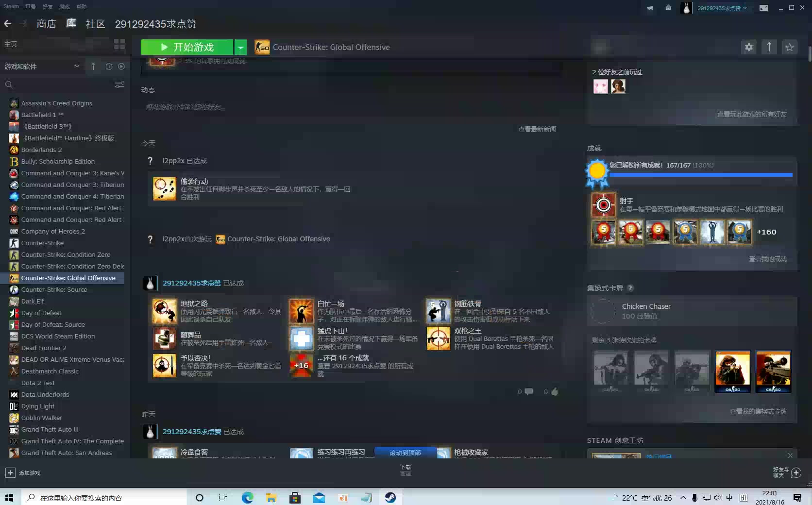Click the achievements progress bar
Image resolution: width=812 pixels, height=505 pixels.
(701, 174)
